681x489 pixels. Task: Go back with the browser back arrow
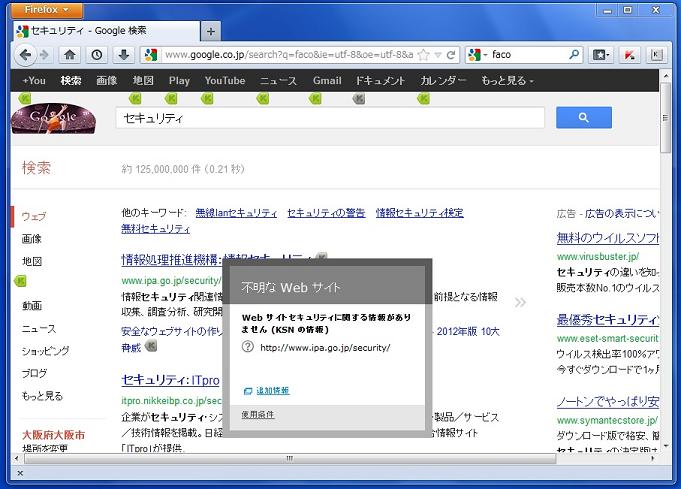coord(25,55)
